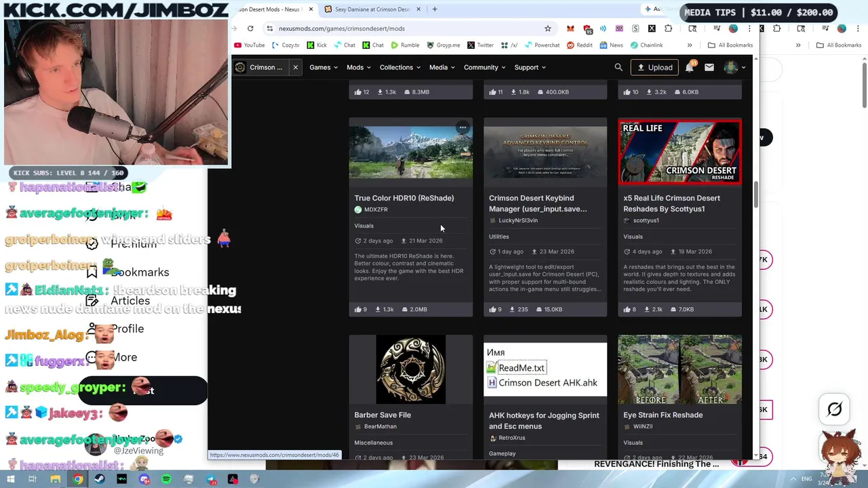Open Task View on the taskbar
This screenshot has height=488, width=868.
point(33,479)
